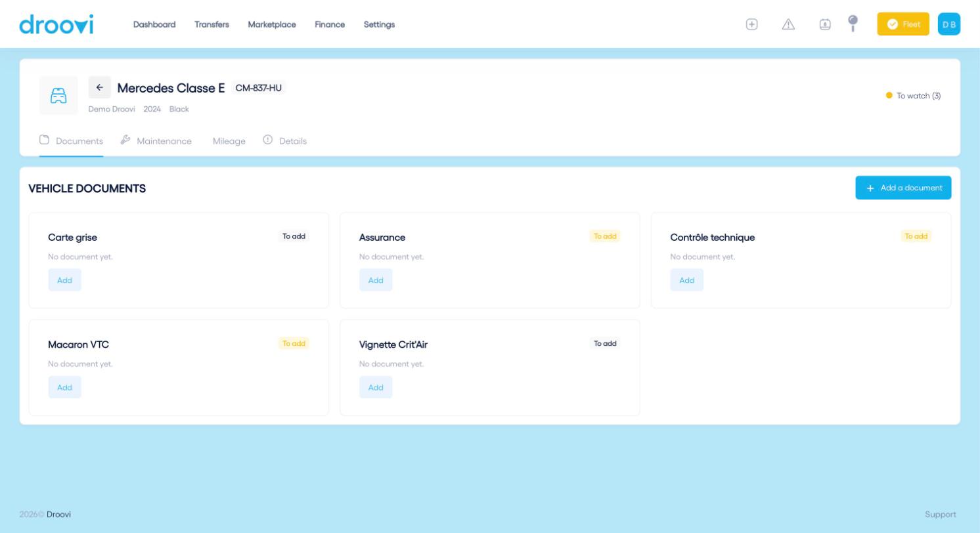Viewport: 980px width, 533px height.
Task: Click the To add badge on Vignette Crit'Air
Action: pyautogui.click(x=605, y=343)
